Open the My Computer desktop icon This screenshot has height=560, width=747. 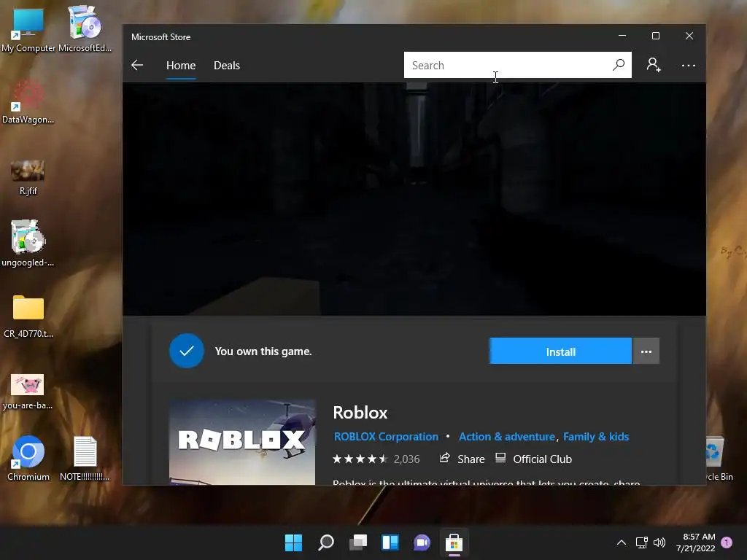click(28, 29)
